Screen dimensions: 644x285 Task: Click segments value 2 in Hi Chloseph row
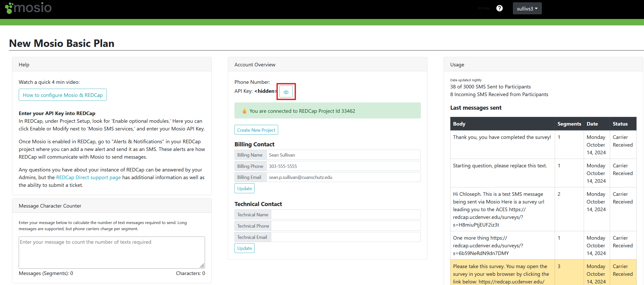559,194
